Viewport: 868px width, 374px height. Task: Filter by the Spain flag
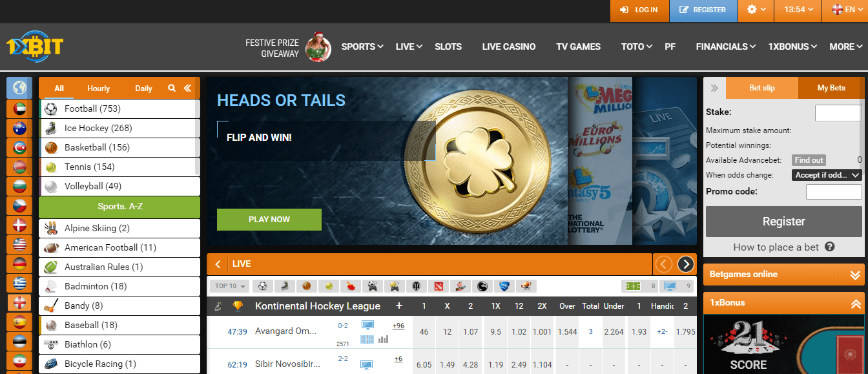coord(19,322)
